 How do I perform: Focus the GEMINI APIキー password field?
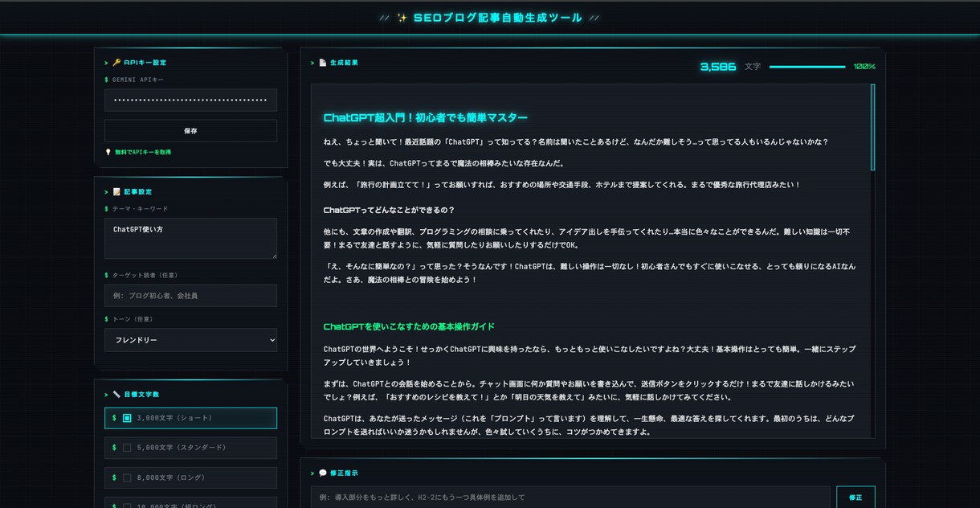[190, 100]
